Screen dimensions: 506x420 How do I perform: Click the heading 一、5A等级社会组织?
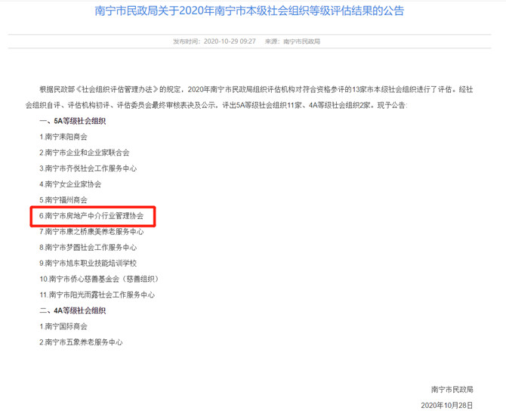(73, 121)
